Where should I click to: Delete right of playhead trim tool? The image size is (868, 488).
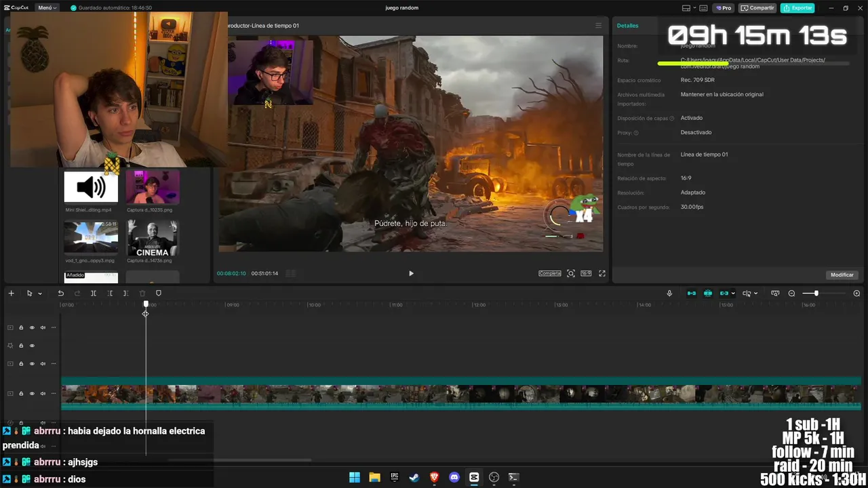click(126, 293)
